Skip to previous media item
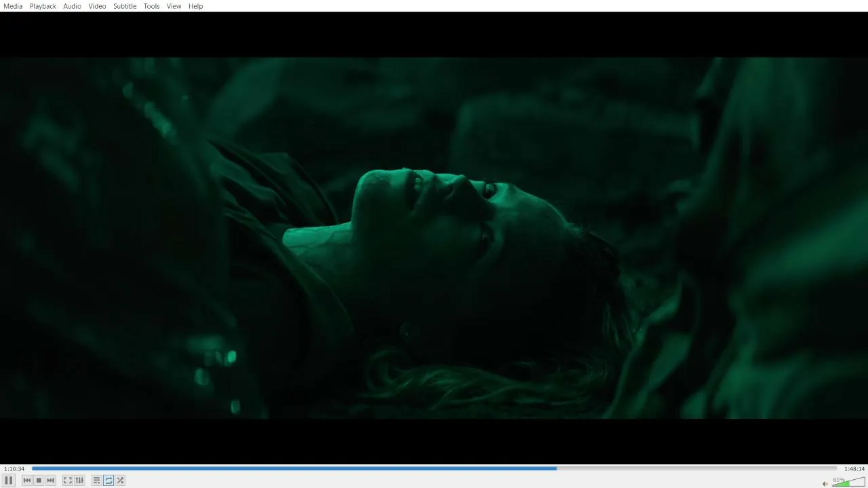Image resolution: width=868 pixels, height=488 pixels. coord(27,481)
